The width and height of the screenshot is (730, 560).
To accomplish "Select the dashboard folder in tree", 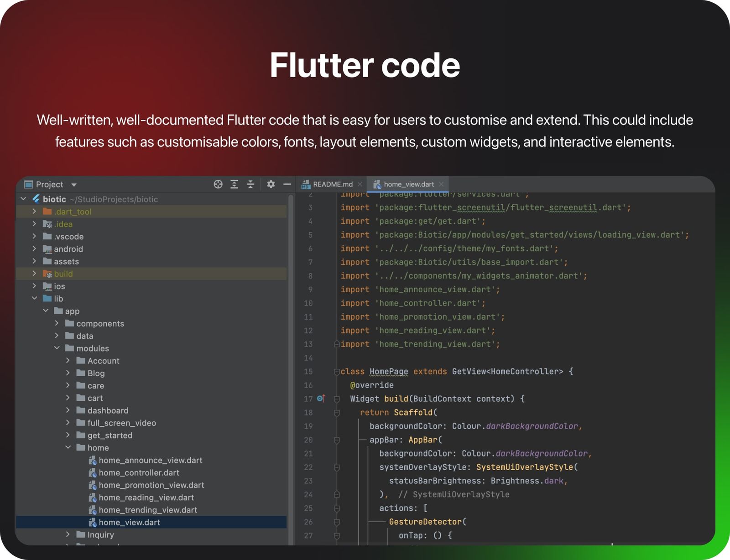I will coord(108,410).
